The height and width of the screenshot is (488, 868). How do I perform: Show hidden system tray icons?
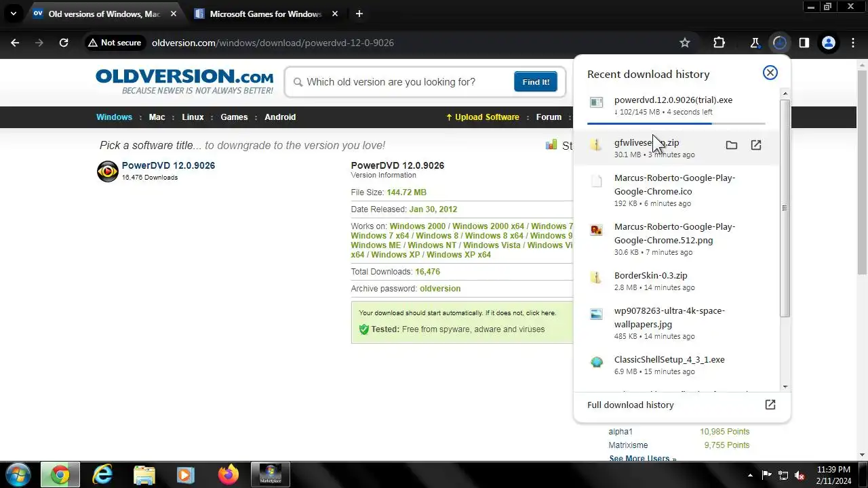pyautogui.click(x=750, y=475)
